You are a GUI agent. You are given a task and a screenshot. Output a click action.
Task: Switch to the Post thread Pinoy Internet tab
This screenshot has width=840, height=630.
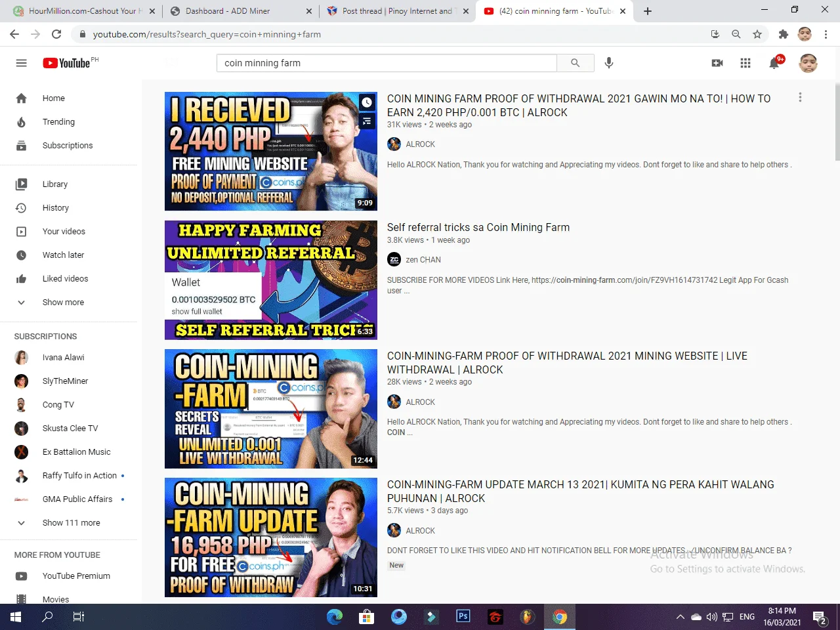coord(398,11)
